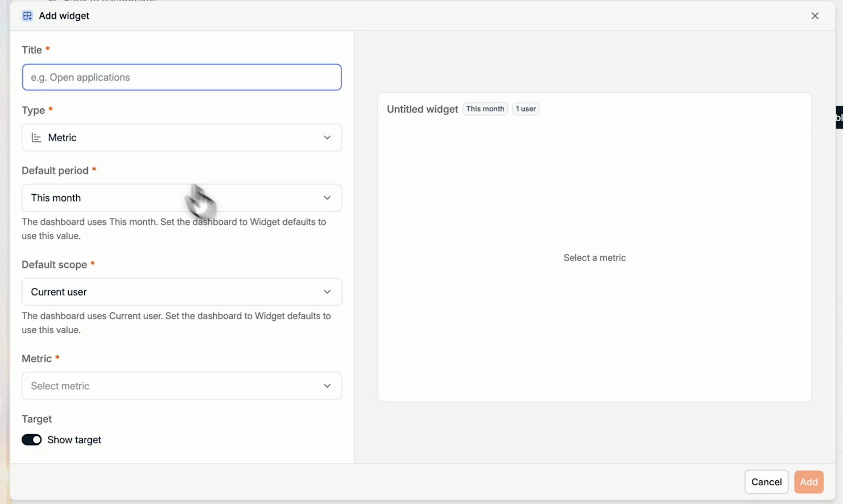Click the 1 user badge in preview
The height and width of the screenshot is (504, 843).
tap(526, 109)
